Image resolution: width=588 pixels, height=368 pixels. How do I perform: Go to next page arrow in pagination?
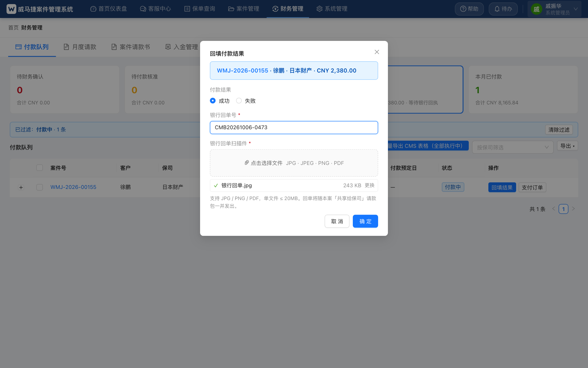point(573,209)
